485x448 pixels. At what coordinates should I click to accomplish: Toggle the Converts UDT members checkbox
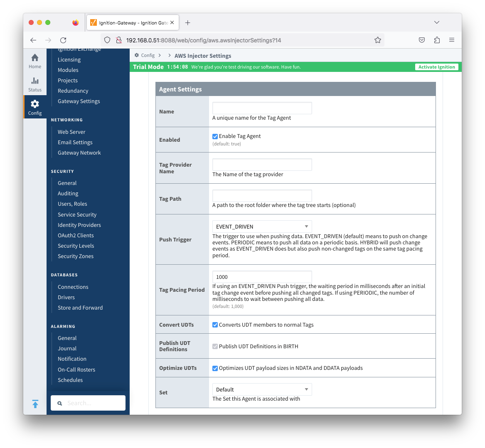tap(215, 325)
